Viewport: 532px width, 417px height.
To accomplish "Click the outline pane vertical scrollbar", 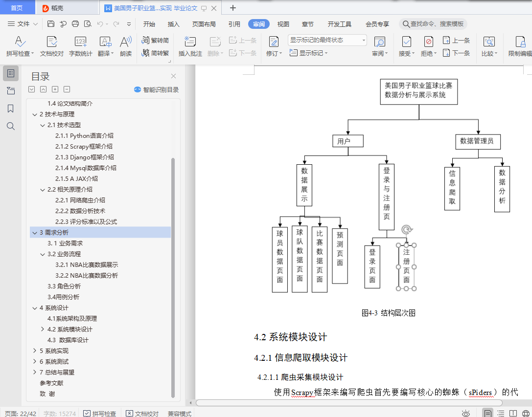I will [x=173, y=277].
